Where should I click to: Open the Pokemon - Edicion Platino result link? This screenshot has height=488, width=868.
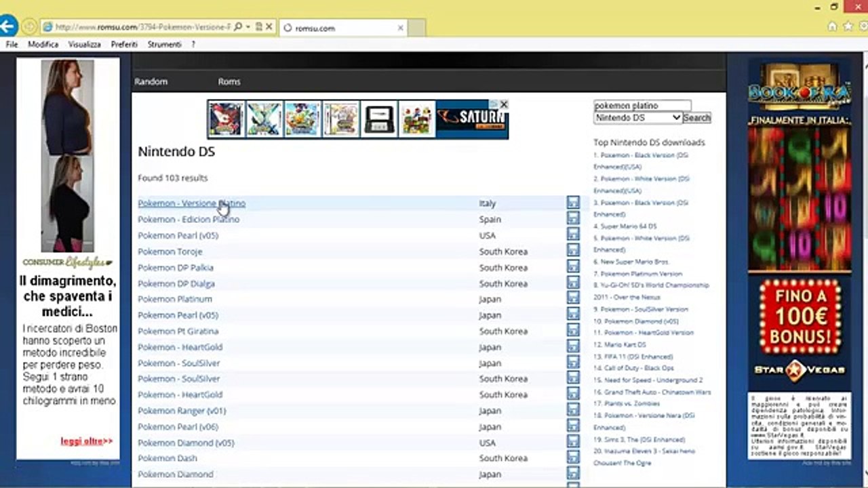click(x=189, y=220)
